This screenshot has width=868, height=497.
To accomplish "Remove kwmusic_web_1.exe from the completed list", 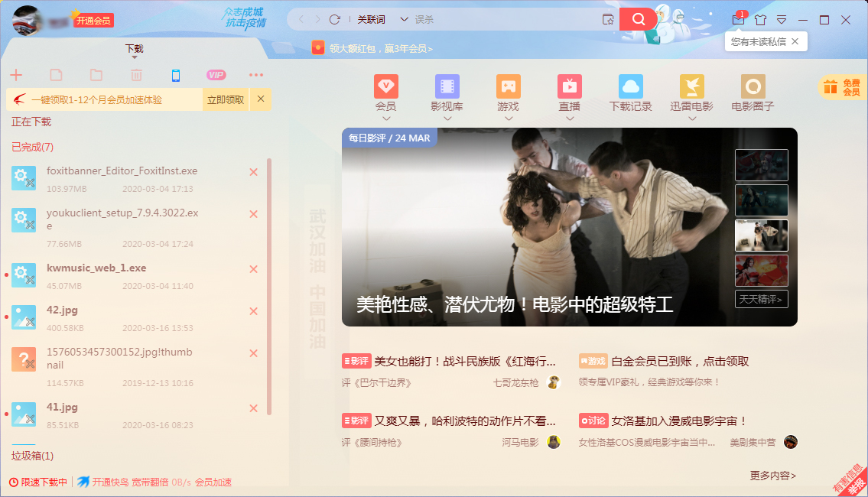I will (x=253, y=269).
